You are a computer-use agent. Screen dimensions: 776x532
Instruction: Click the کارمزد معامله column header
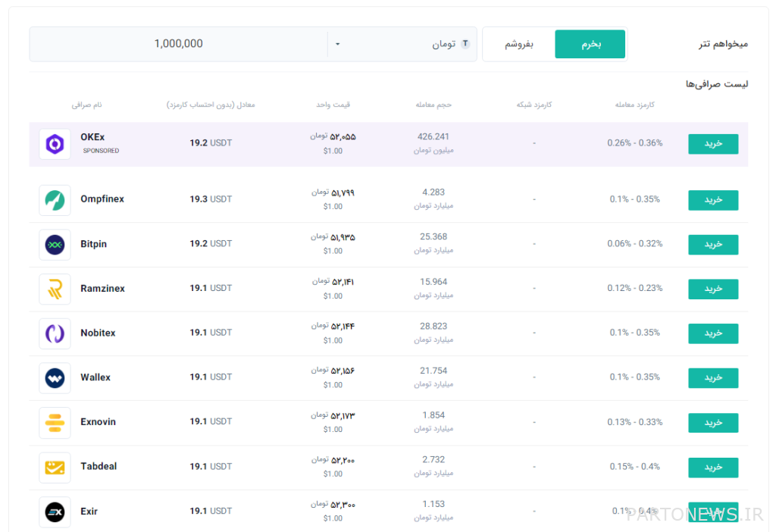click(634, 105)
